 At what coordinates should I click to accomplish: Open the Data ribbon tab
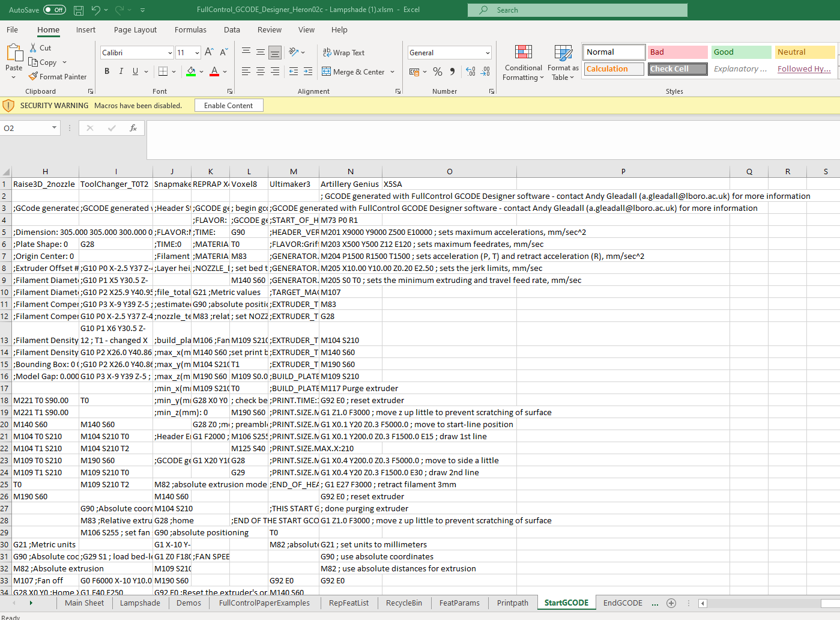coord(232,29)
